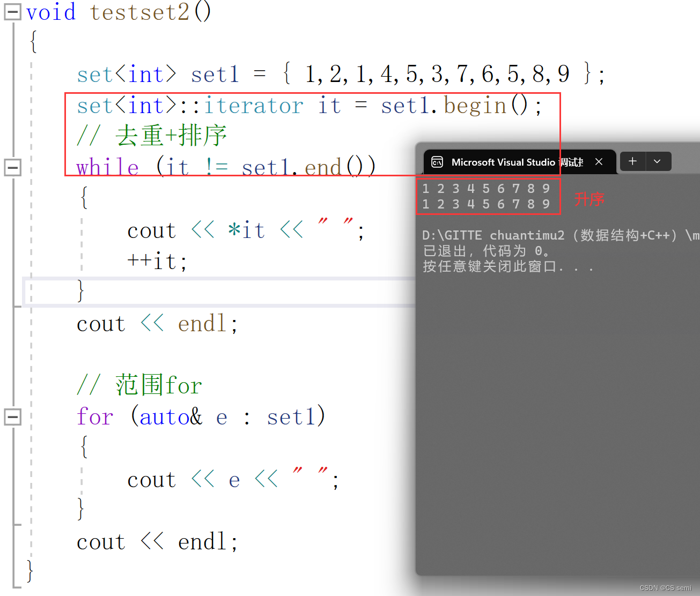Viewport: 700px width, 596px height.
Task: Click the '++it;' statement
Action: [x=157, y=262]
